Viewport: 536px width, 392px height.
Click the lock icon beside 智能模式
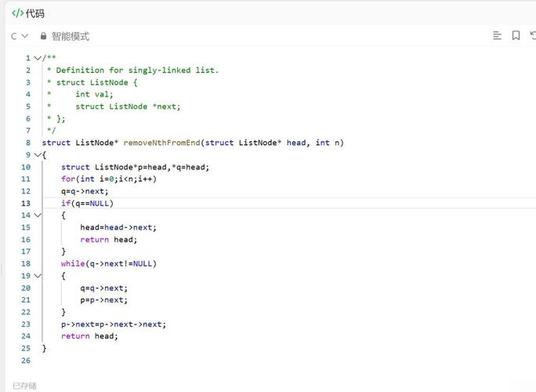(x=43, y=36)
